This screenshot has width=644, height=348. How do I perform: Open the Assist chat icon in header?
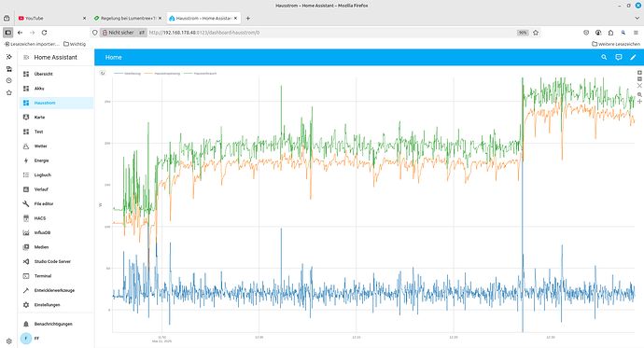[619, 58]
